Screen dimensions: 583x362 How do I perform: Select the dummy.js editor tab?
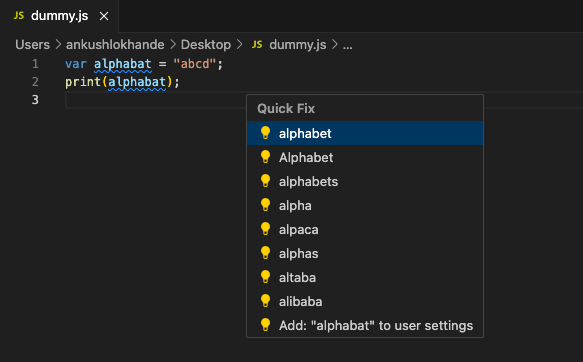(59, 16)
